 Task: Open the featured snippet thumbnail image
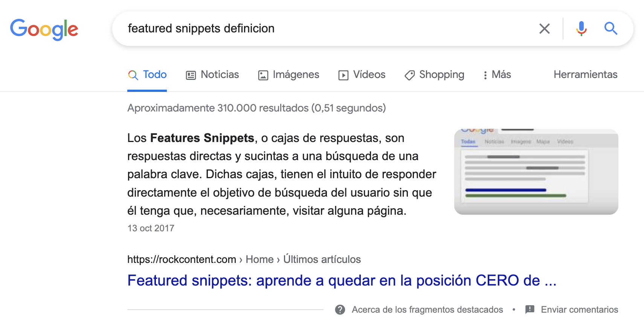pos(536,172)
